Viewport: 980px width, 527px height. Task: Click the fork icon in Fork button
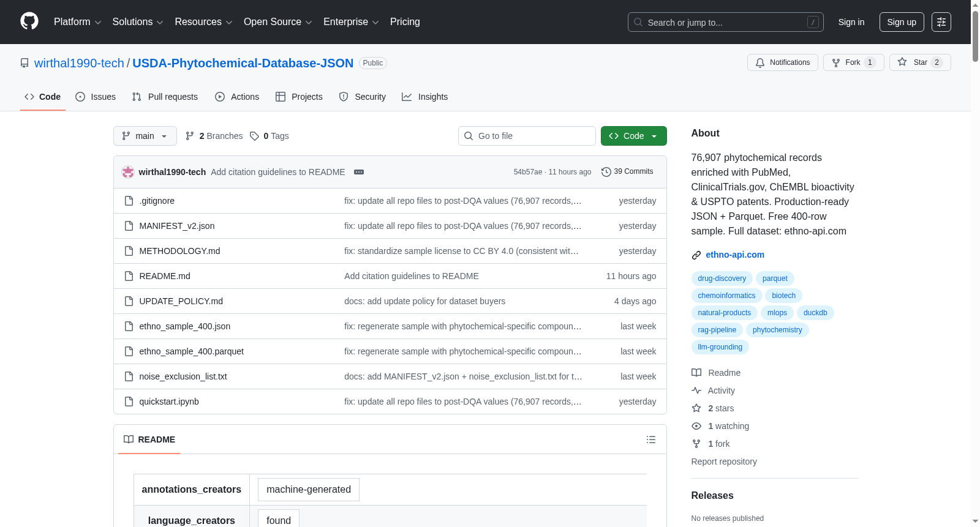[836, 62]
